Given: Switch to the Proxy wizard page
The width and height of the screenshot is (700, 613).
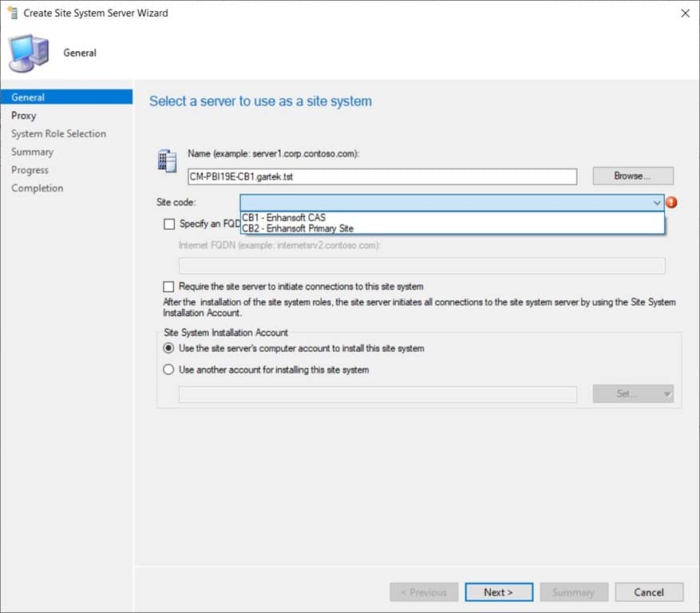Looking at the screenshot, I should pos(24,115).
